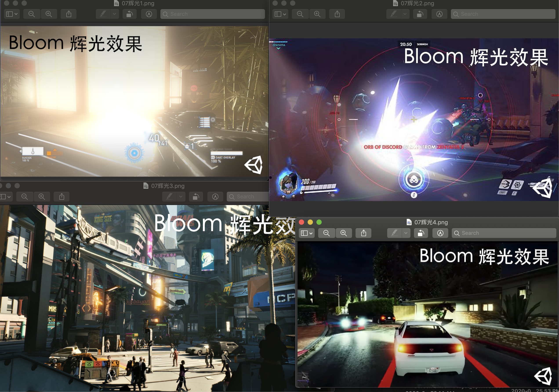
Task: Zoom out in the 07辉光3.png window
Action: (25, 197)
